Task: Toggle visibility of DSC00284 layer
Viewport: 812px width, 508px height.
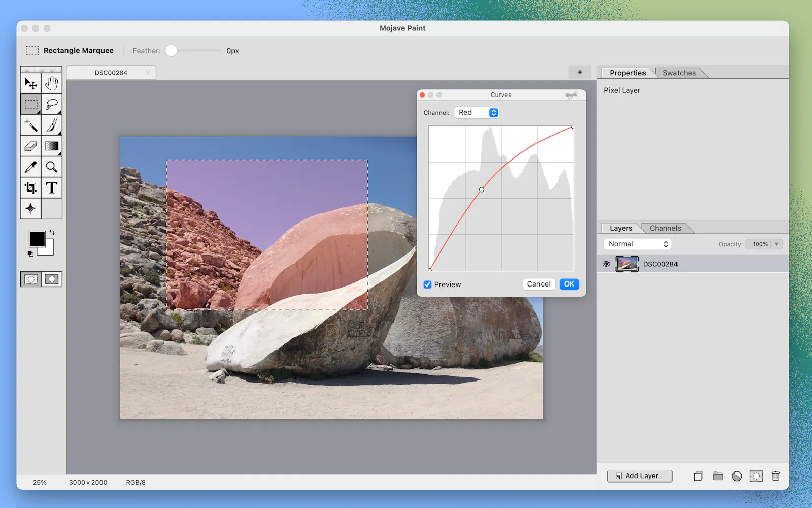Action: point(606,264)
